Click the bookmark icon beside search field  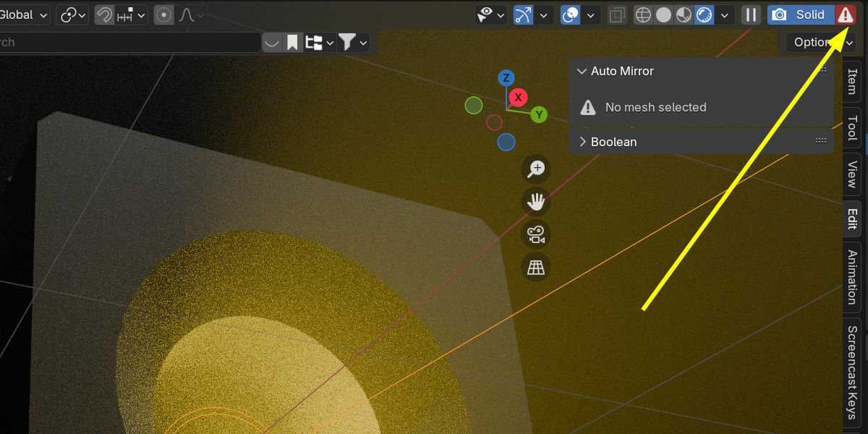tap(292, 43)
